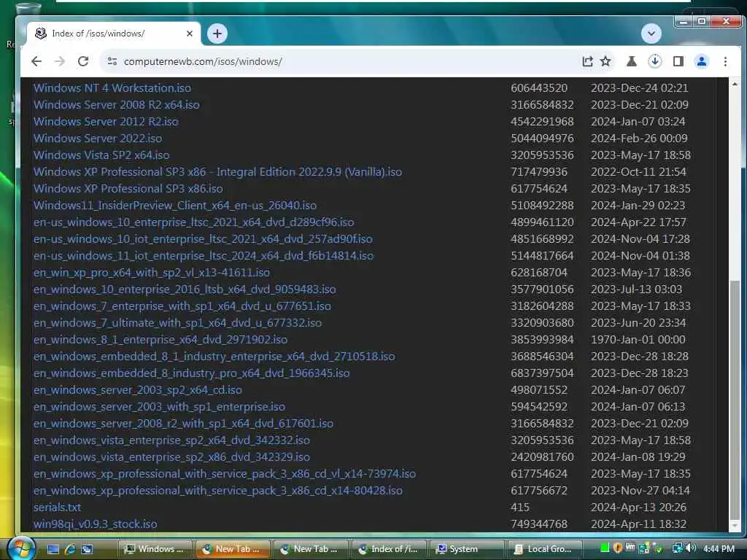The height and width of the screenshot is (560, 747).
Task: Click Windows Vista SP2 x64.iso link
Action: tap(101, 155)
